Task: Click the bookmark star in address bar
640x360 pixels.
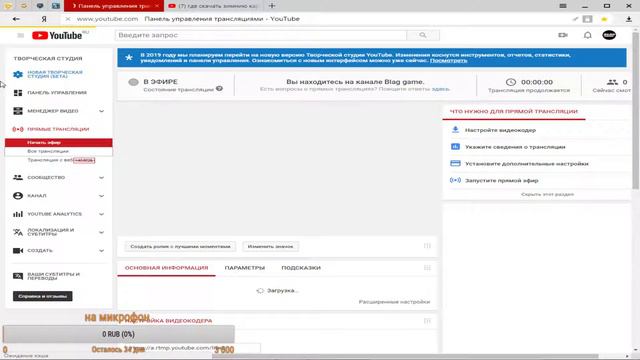Action: [x=604, y=19]
